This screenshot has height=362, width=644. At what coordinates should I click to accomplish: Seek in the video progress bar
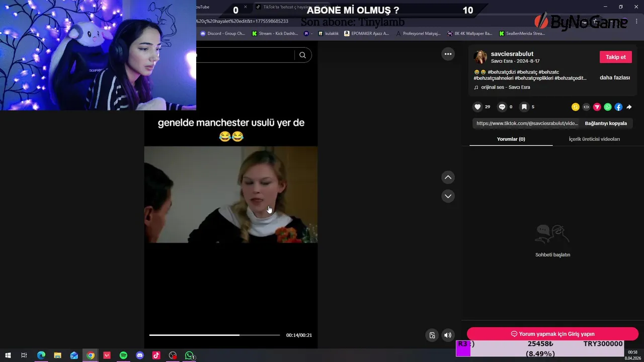click(x=214, y=335)
